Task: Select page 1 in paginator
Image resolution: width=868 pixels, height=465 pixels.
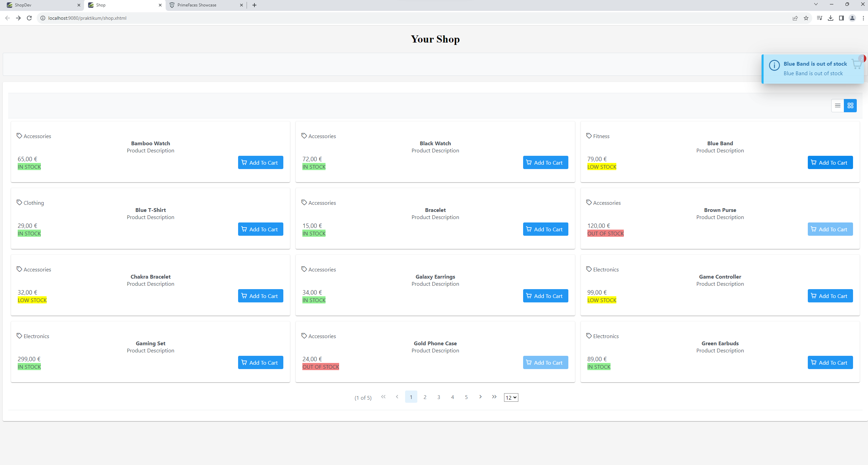Action: coord(411,397)
